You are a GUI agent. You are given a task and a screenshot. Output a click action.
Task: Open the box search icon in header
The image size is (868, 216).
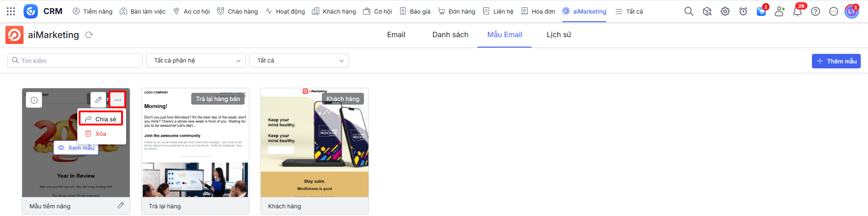[x=707, y=11]
